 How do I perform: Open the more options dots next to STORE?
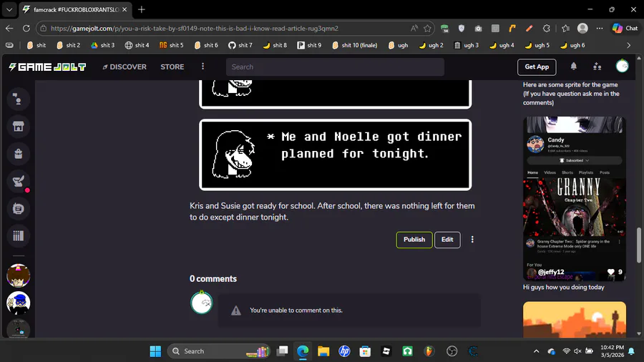pyautogui.click(x=203, y=67)
